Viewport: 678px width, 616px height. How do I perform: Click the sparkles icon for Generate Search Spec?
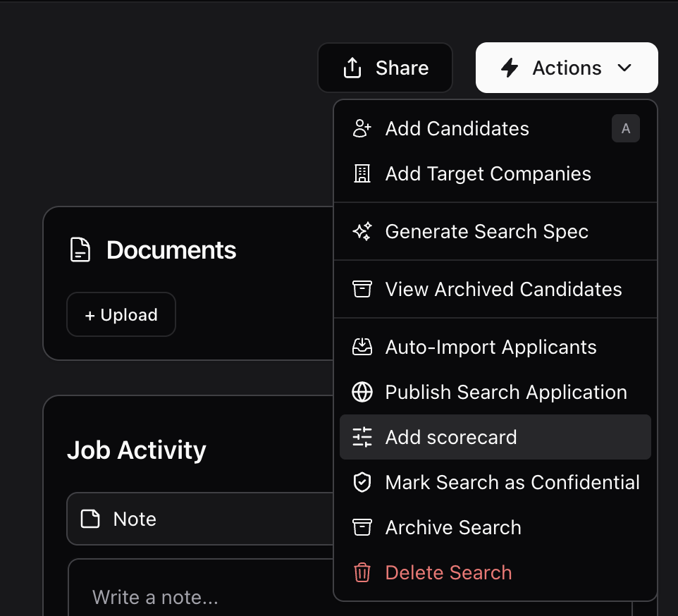point(362,231)
